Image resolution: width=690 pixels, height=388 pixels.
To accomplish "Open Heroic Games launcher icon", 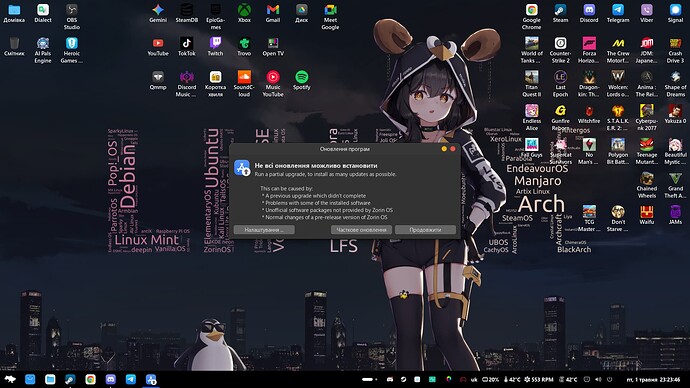I will pos(72,50).
